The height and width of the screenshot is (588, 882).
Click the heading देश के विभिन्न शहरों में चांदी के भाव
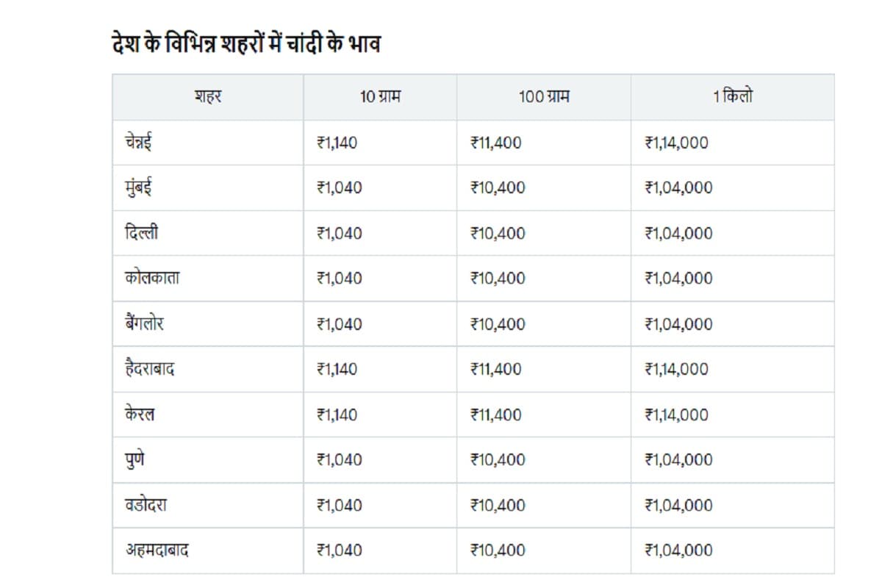[244, 43]
